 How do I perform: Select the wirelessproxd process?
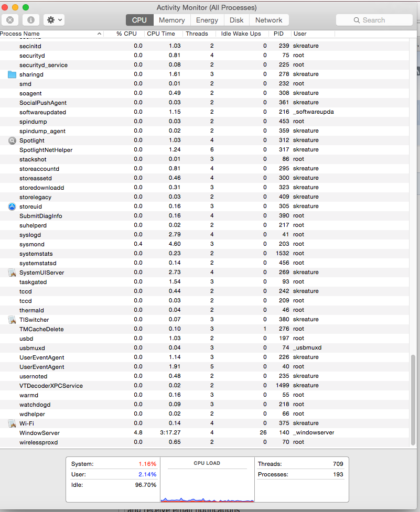tap(204, 442)
